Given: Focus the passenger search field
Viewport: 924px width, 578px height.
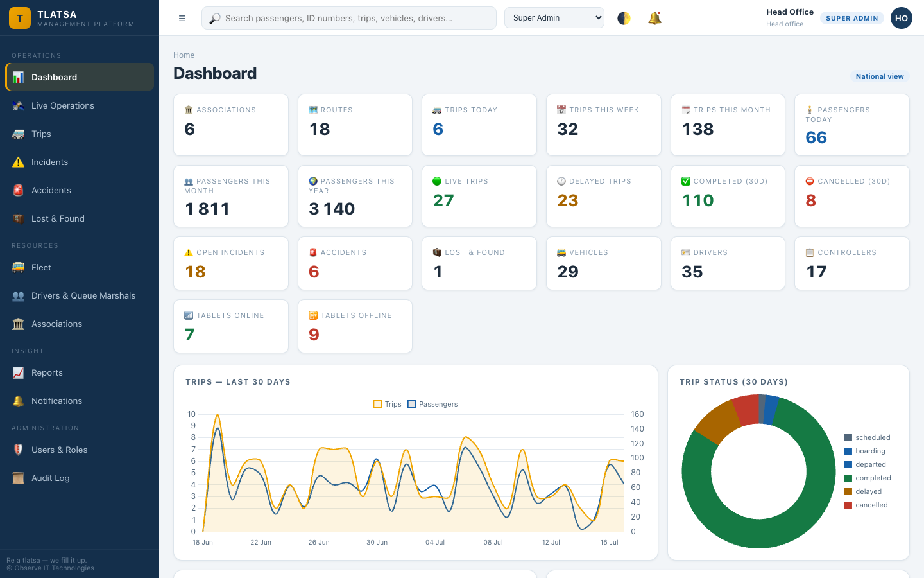Looking at the screenshot, I should (349, 18).
